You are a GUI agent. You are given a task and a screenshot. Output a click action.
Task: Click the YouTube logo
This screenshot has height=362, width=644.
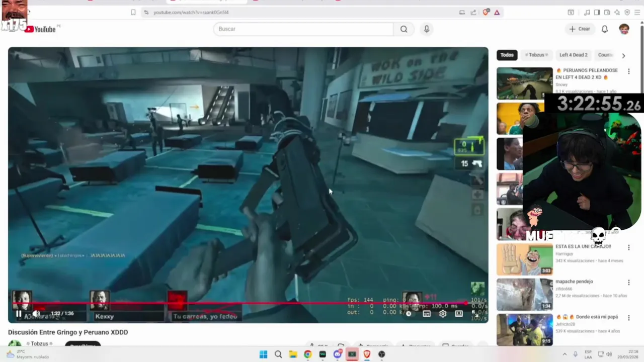(40, 29)
